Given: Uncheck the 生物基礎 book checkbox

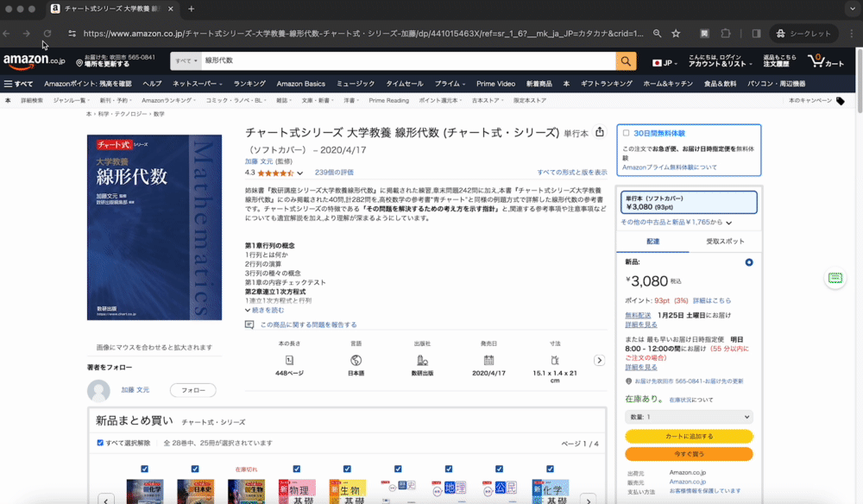Looking at the screenshot, I should click(x=347, y=469).
